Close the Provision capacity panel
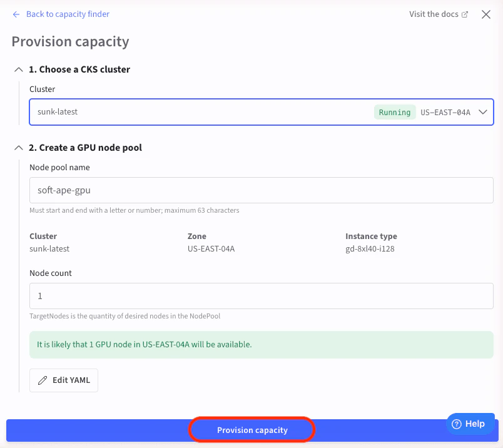Viewport: 503px width, 448px height. 486,14
